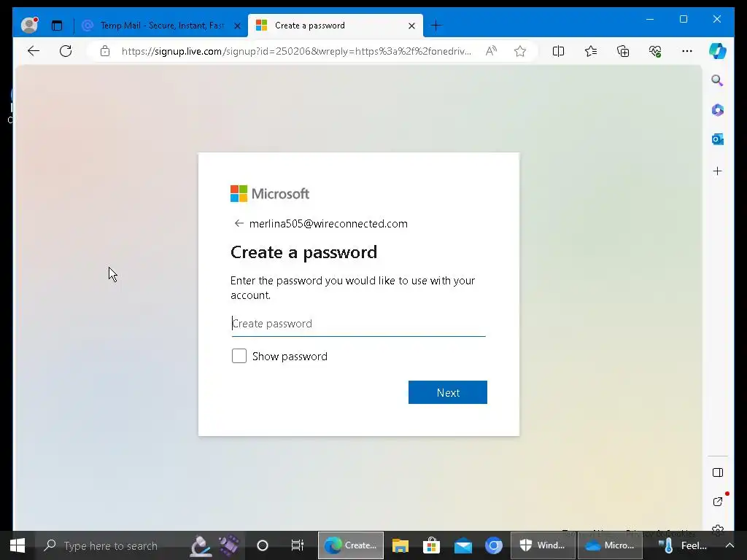
Task: Open the Windows Start menu
Action: pos(18,545)
